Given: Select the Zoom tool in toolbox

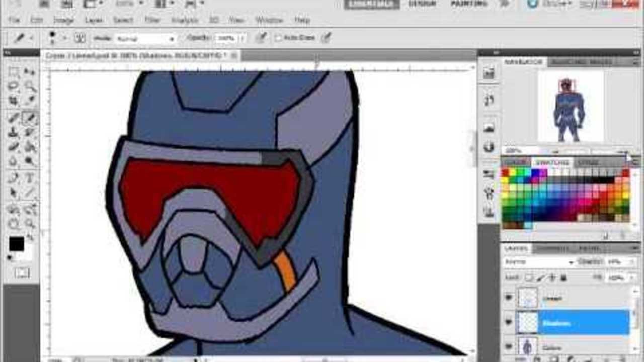Looking at the screenshot, I should (x=30, y=224).
